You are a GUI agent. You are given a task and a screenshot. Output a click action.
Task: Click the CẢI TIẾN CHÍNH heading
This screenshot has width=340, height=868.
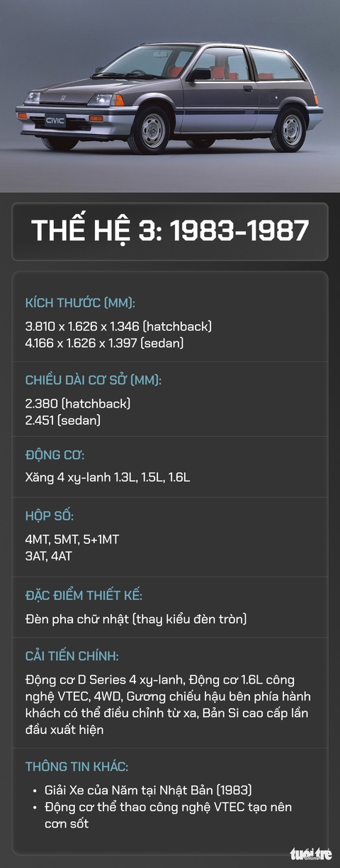pos(72,657)
